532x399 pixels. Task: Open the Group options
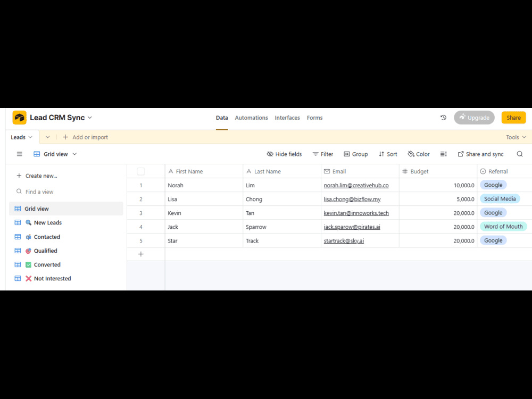tap(355, 154)
